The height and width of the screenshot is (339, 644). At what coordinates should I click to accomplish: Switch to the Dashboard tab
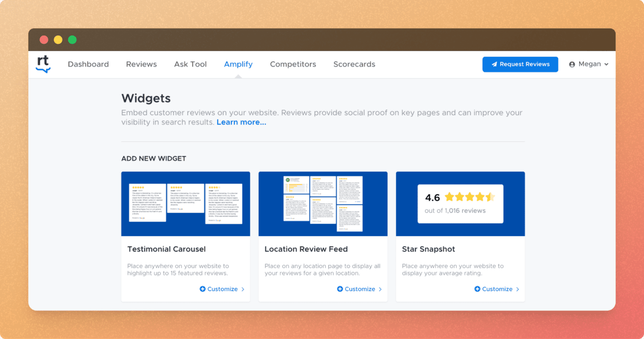[x=88, y=64]
